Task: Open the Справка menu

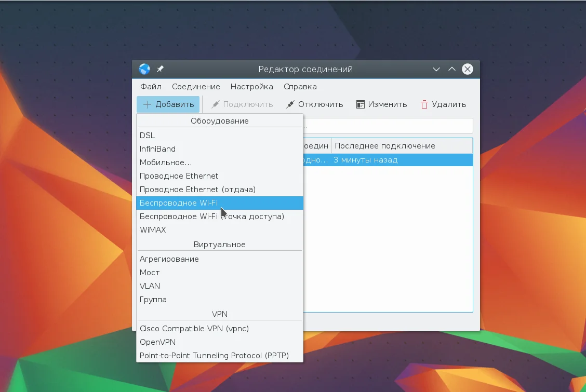Action: (x=300, y=87)
